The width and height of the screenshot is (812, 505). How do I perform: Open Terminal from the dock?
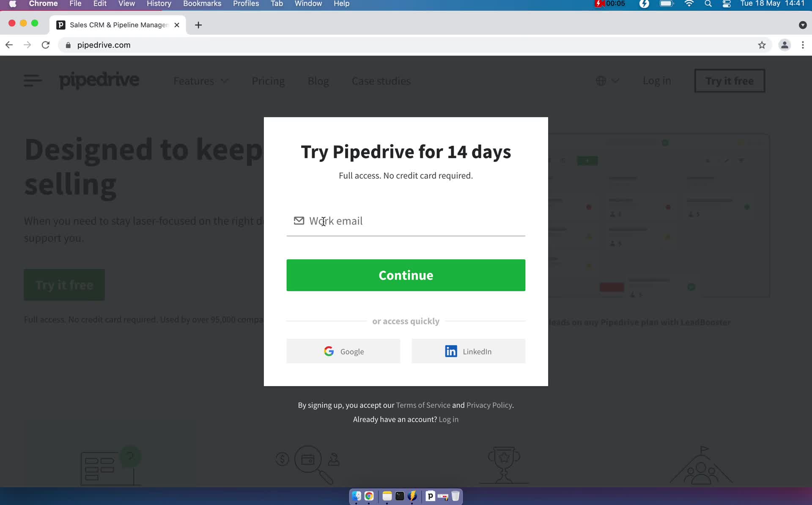(400, 496)
